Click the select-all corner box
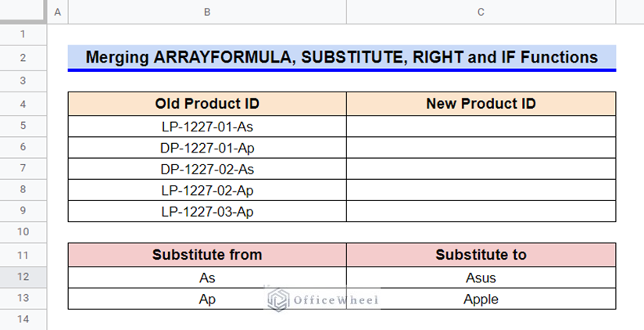Screen dimensions: 644x330 point(23,12)
